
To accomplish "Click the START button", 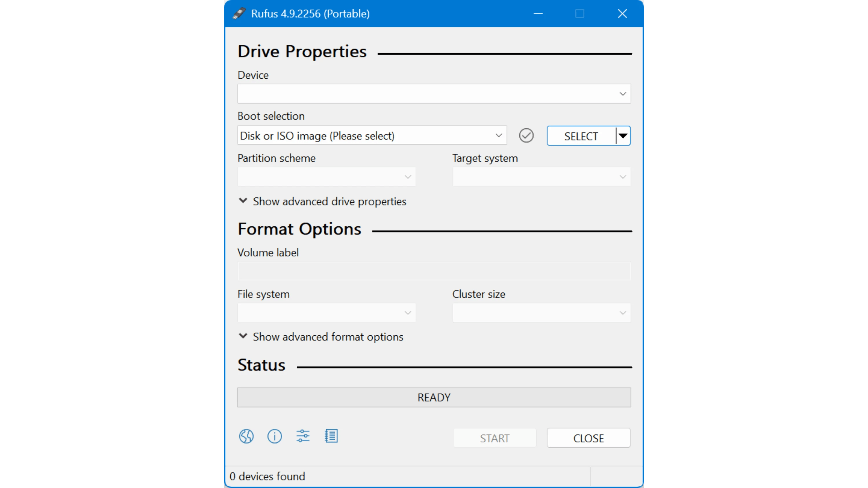I will (x=495, y=438).
